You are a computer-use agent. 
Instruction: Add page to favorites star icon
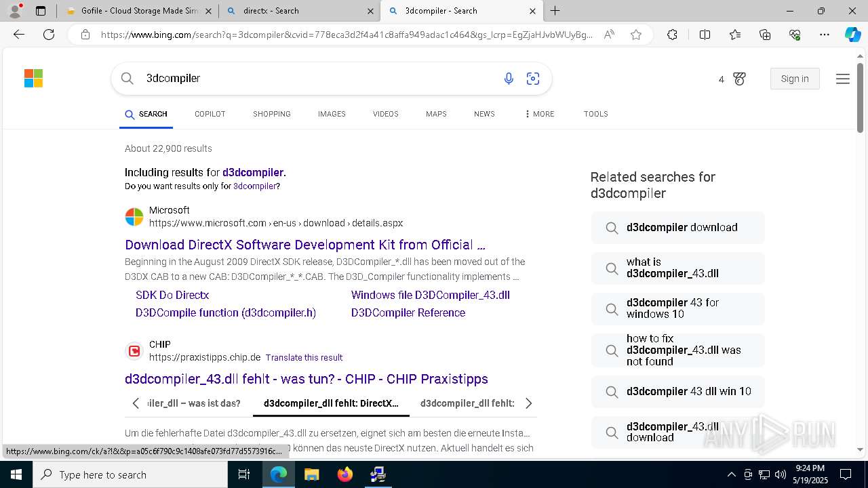636,35
